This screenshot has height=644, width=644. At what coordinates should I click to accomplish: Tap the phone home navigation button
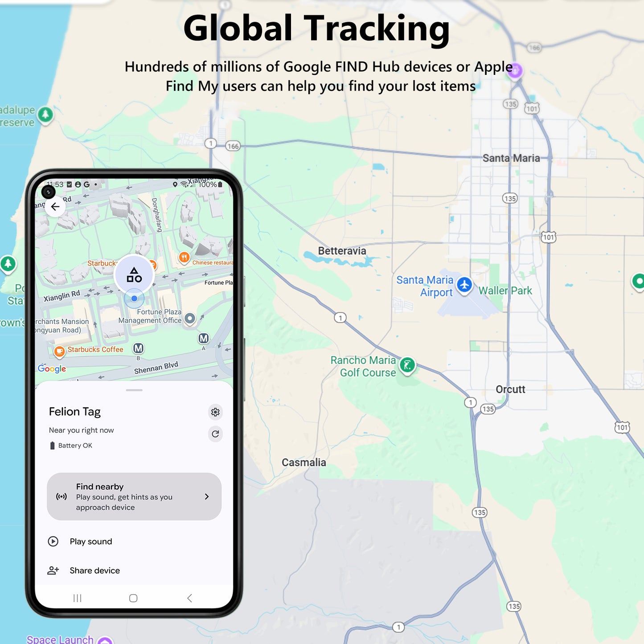[x=133, y=598]
